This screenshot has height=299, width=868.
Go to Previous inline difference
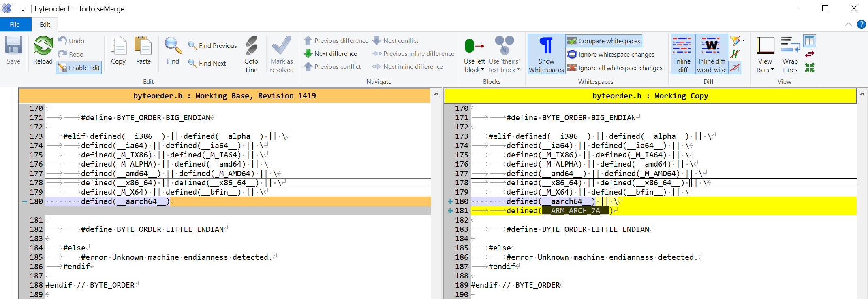(413, 53)
